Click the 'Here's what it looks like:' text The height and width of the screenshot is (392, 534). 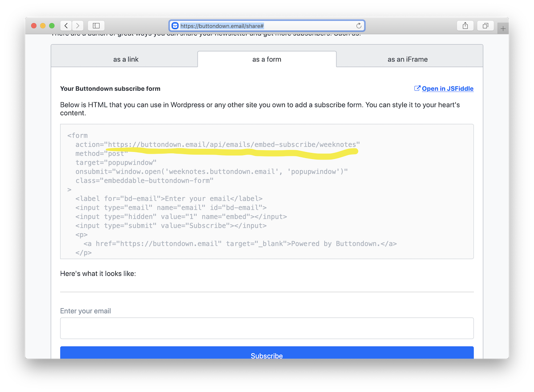[98, 274]
